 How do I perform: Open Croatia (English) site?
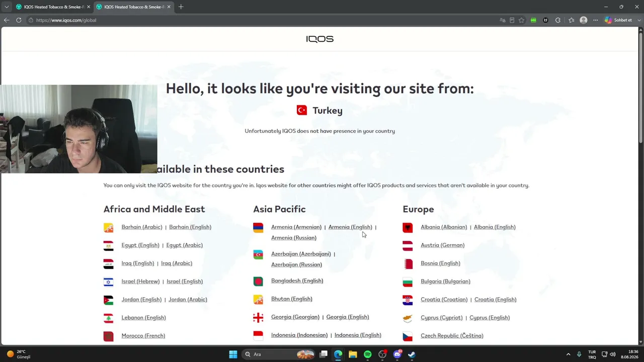[x=496, y=300]
